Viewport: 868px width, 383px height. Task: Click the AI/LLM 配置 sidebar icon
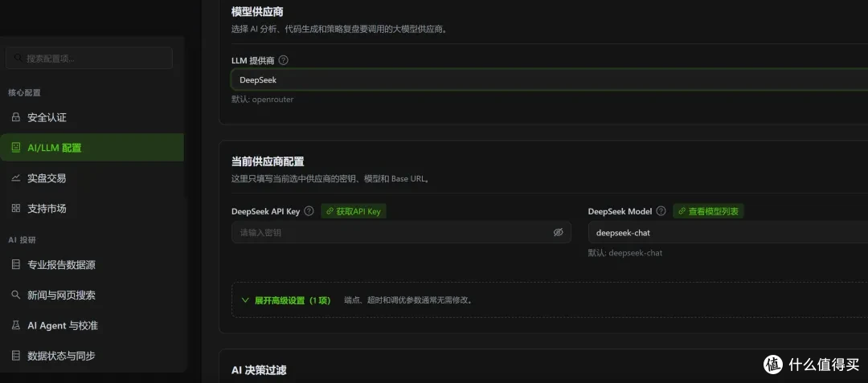(x=16, y=148)
